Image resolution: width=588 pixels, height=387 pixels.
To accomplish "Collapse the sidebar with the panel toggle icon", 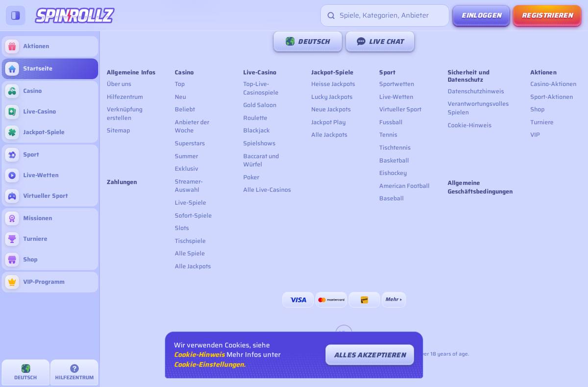I will 15,15.
